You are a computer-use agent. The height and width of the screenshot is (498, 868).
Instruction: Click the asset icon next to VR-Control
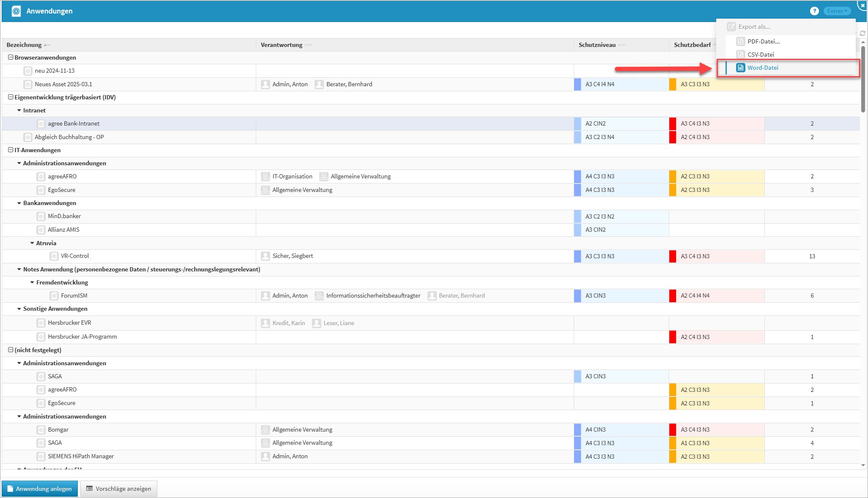[x=54, y=256]
